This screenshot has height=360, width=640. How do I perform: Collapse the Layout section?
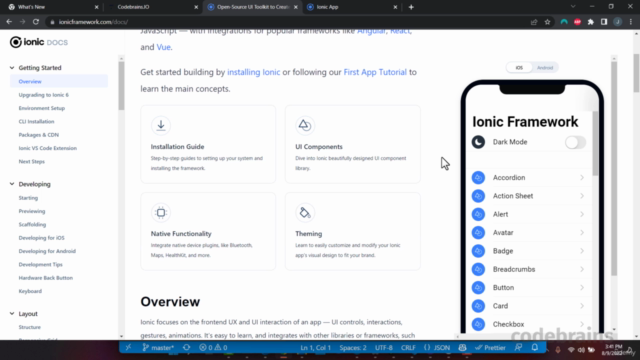click(12, 313)
